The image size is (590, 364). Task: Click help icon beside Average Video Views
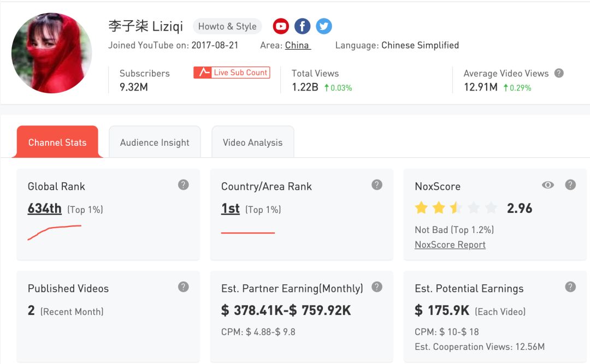tap(559, 73)
